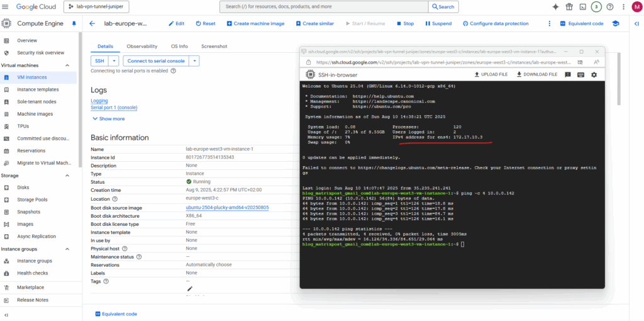Open SSH-in-browser keyboard icon

[580, 74]
